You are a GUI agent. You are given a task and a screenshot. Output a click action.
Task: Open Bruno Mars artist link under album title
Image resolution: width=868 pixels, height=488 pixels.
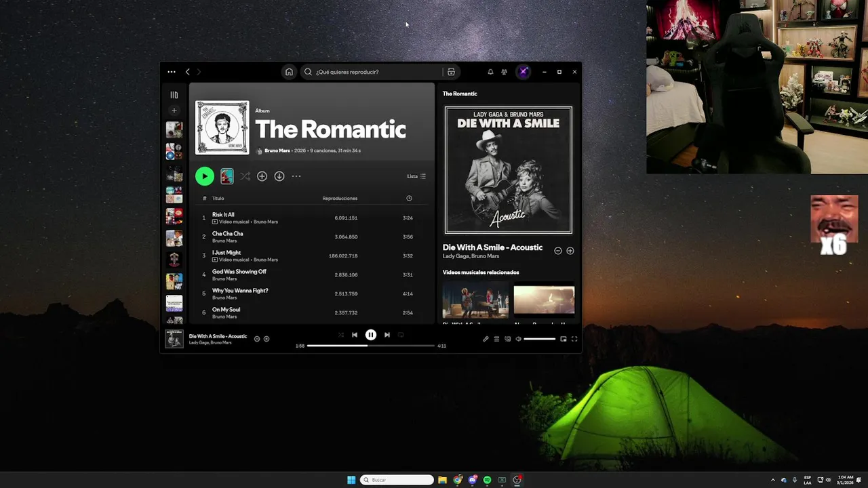pos(277,150)
